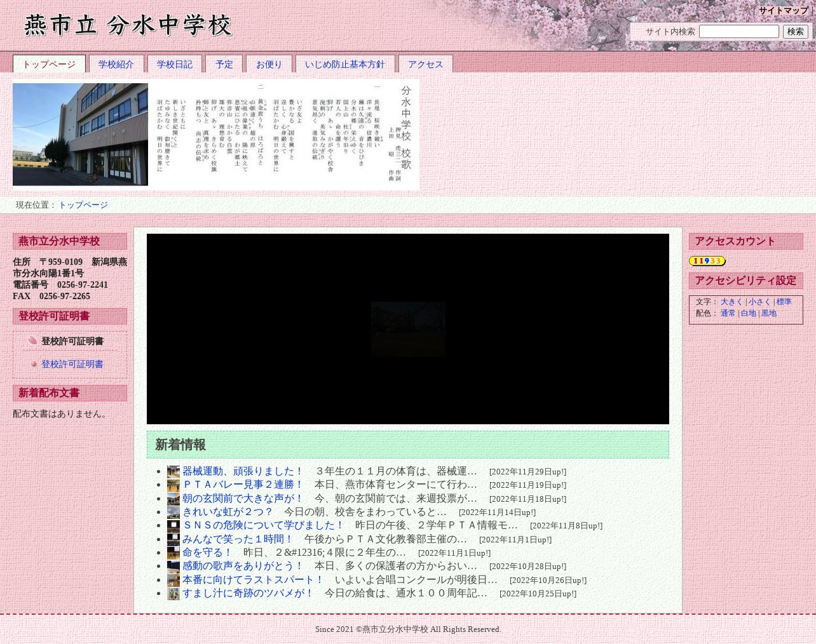Click the access counter badge 11933
Viewport: 816px width, 644px height.
click(707, 261)
